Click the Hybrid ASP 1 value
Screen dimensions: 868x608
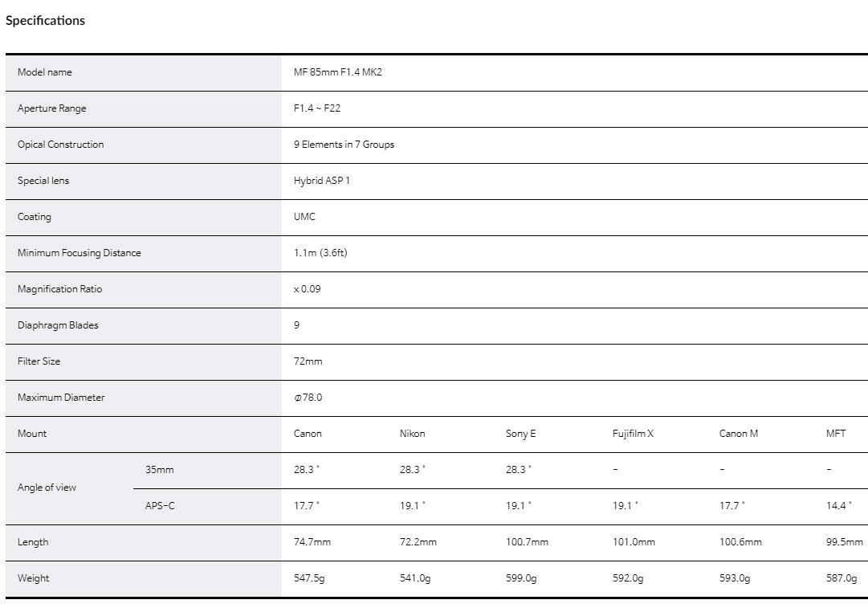(322, 181)
